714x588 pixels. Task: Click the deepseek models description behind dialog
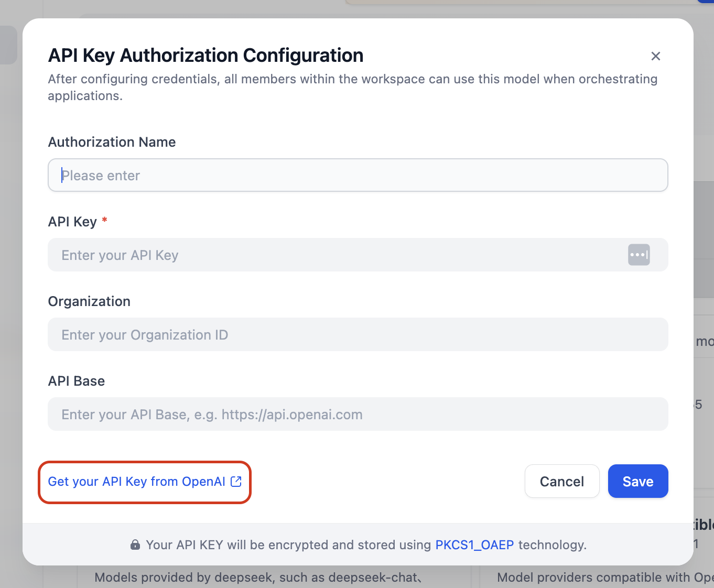pos(258,578)
